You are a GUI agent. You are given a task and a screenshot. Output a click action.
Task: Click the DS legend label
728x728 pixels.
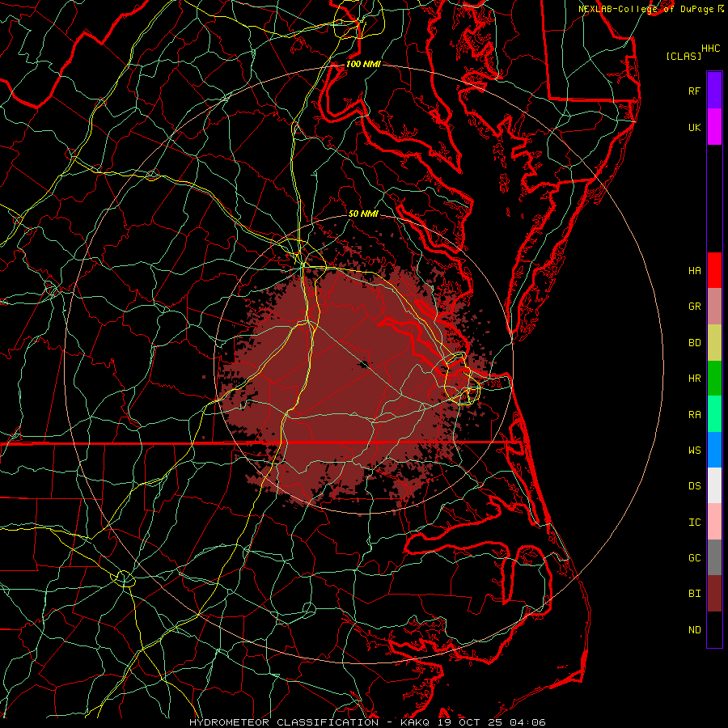pyautogui.click(x=695, y=485)
